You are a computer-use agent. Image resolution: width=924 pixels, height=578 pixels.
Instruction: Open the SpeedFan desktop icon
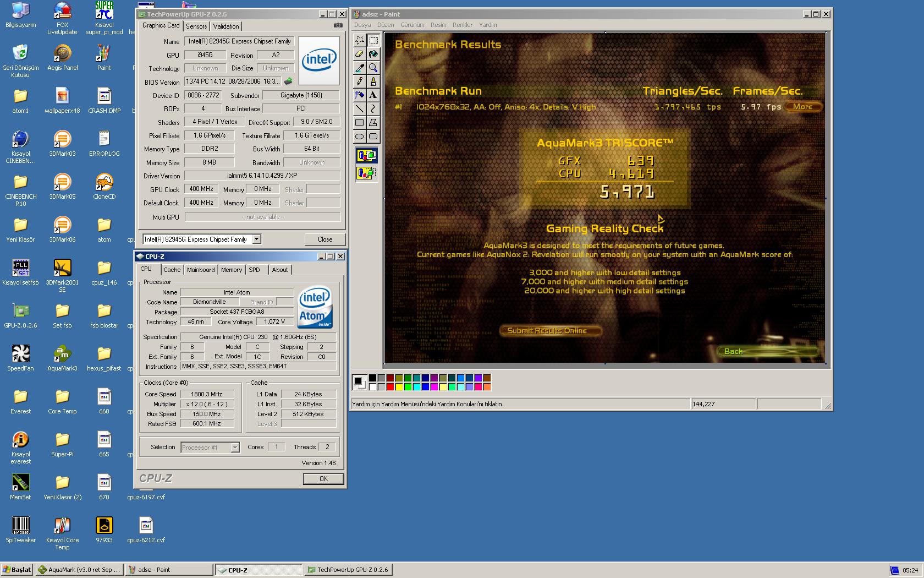tap(20, 358)
